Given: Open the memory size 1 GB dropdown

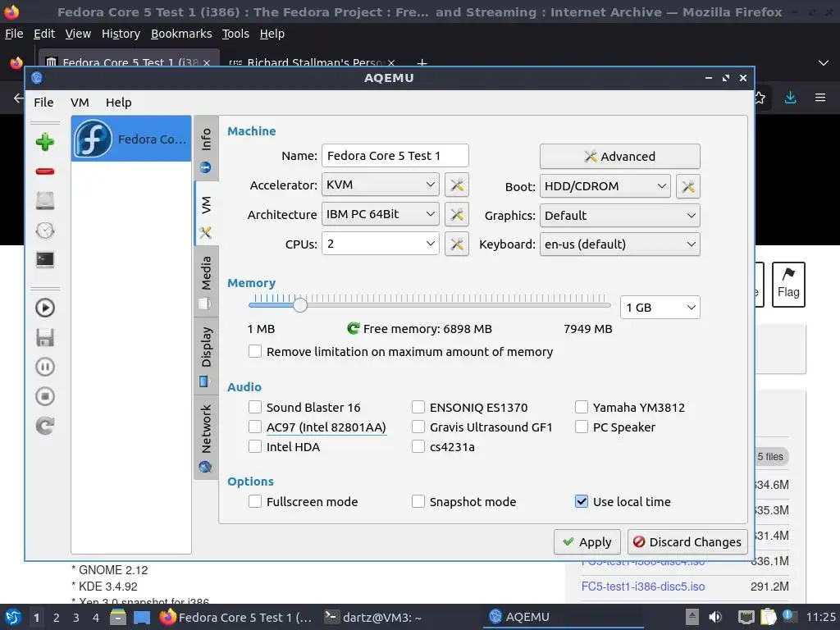Looking at the screenshot, I should pyautogui.click(x=660, y=308).
